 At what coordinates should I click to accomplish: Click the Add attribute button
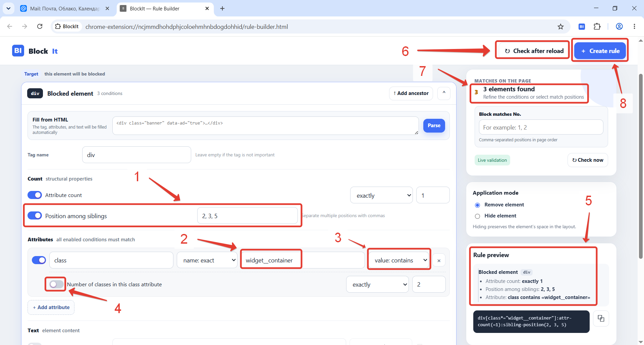(x=51, y=307)
